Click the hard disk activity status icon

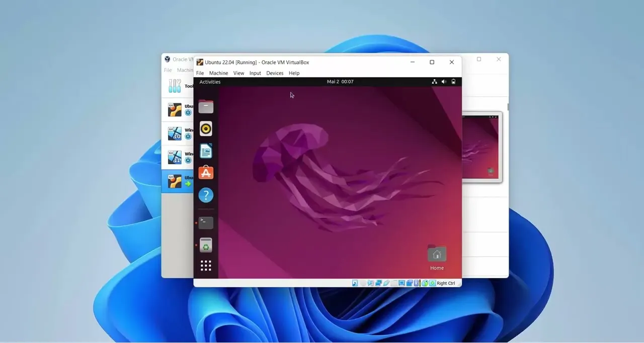[355, 283]
